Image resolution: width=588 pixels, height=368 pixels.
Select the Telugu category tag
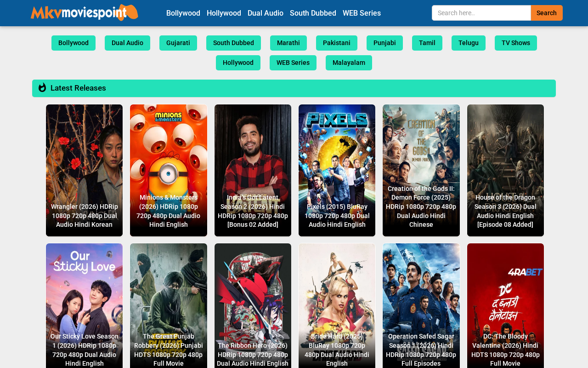469,43
